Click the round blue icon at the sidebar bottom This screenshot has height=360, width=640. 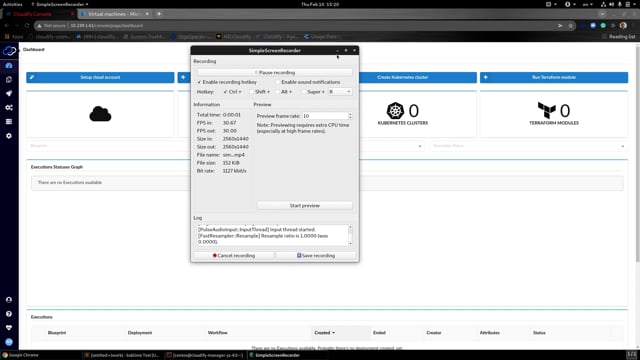coord(9,342)
